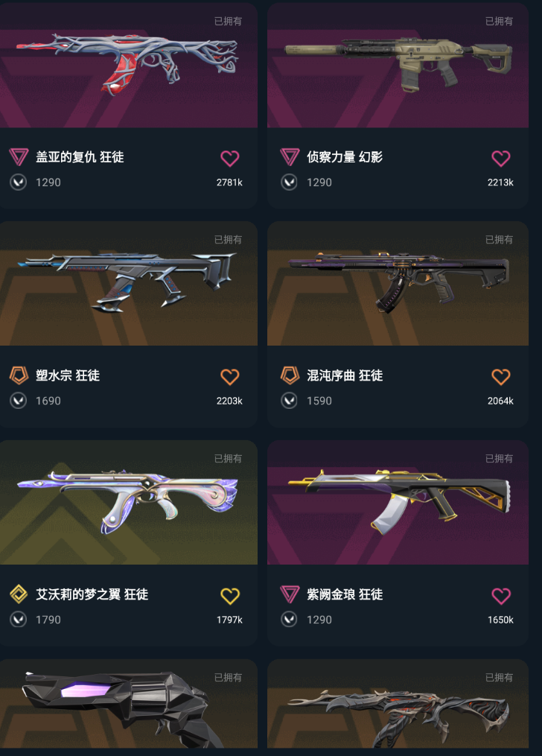Like 艾沃莉的梦之翼 狂徒 with yellow heart

[230, 596]
